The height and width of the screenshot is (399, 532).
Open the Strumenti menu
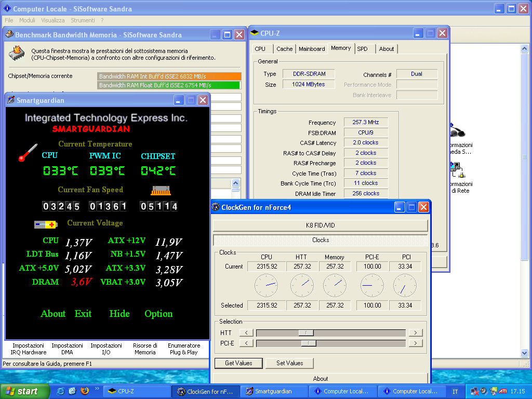[83, 20]
